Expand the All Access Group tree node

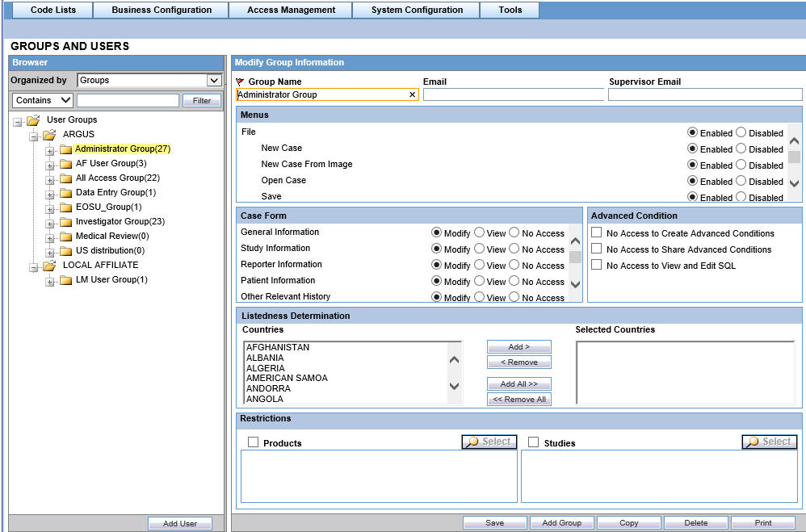coord(49,178)
